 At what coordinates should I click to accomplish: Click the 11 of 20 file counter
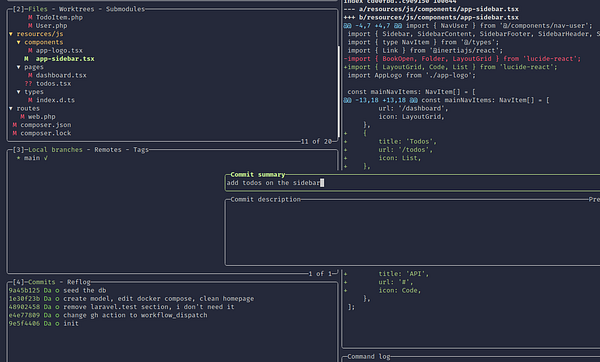[316, 142]
